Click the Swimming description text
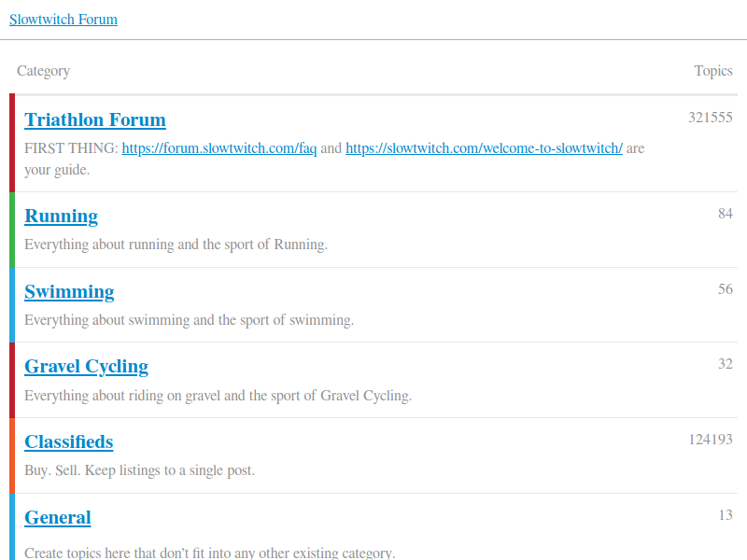The height and width of the screenshot is (560, 747). [x=190, y=320]
